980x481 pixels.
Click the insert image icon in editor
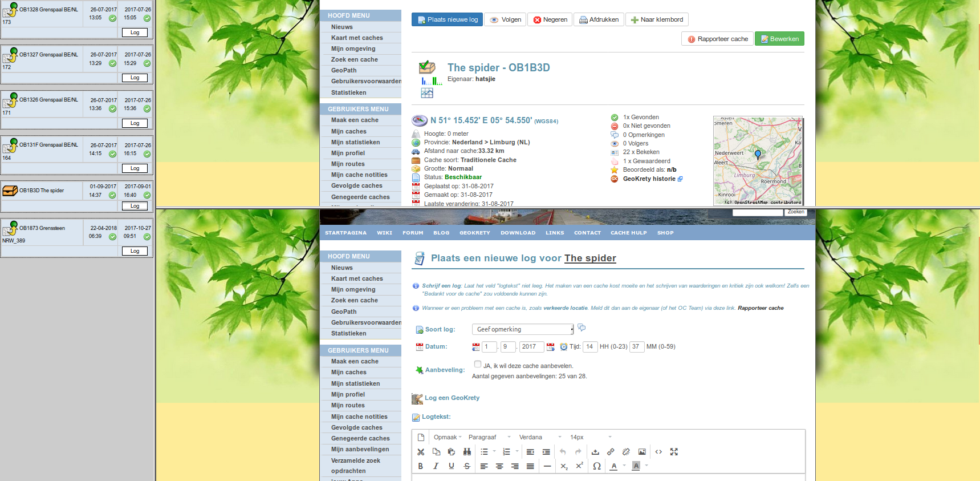click(642, 452)
